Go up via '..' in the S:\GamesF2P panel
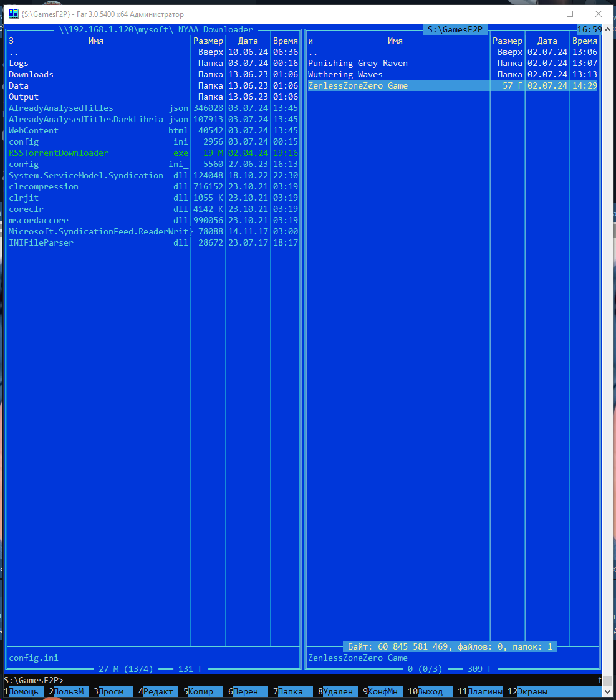Viewport: 616px width, 700px height. click(453, 52)
